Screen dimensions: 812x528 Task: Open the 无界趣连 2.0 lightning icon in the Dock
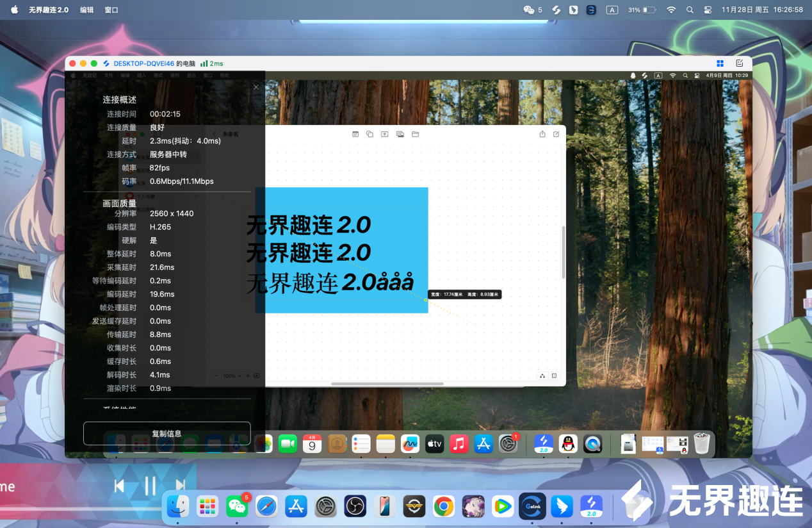(590, 506)
